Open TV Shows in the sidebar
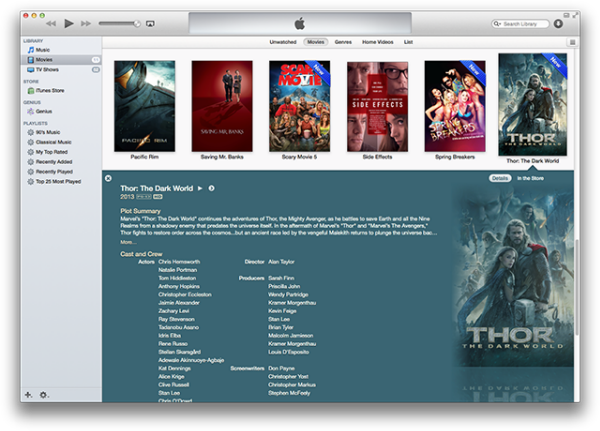The image size is (600, 431). point(47,70)
